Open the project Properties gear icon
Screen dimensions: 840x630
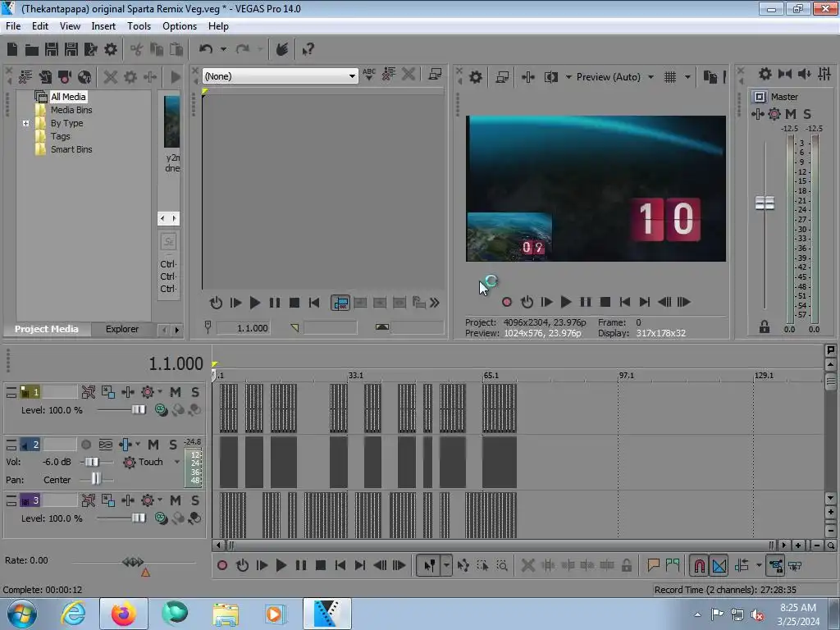[111, 50]
